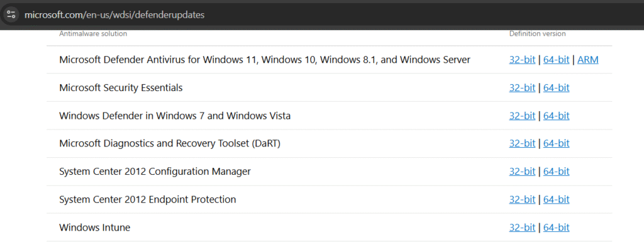
Task: Open the ARM Defender Antivirus download
Action: (x=588, y=60)
